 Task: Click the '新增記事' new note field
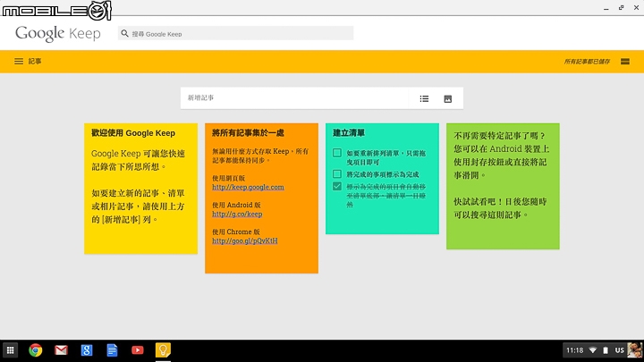pyautogui.click(x=294, y=98)
